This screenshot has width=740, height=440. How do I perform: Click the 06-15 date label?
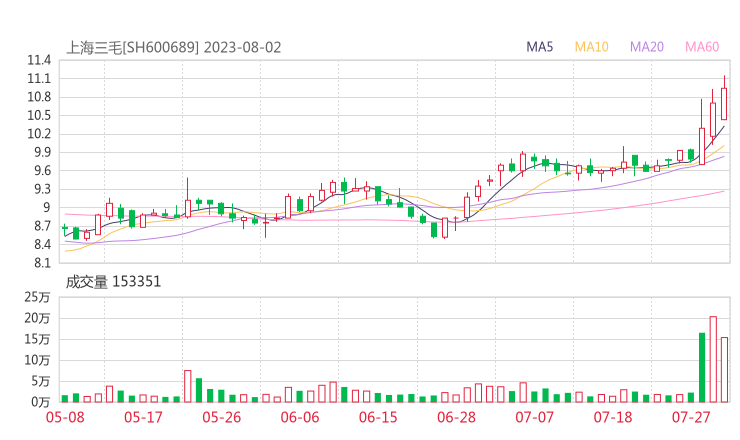pyautogui.click(x=378, y=417)
